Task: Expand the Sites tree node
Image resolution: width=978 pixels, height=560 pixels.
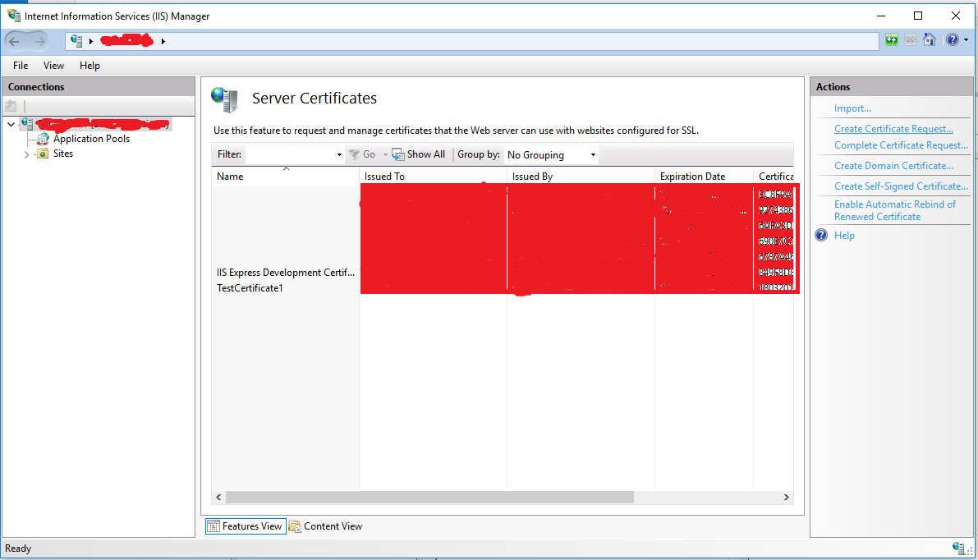Action: pyautogui.click(x=26, y=154)
